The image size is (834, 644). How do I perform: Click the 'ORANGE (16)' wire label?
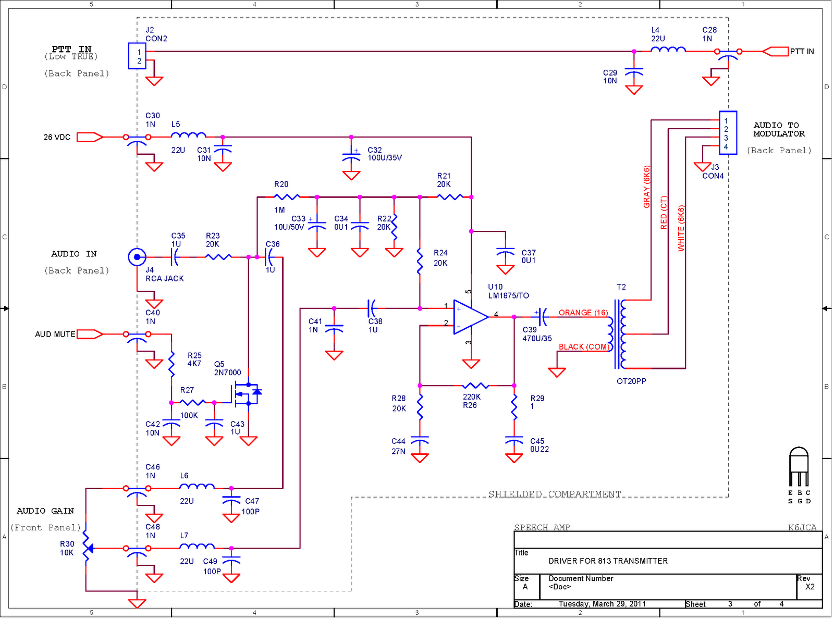(583, 313)
